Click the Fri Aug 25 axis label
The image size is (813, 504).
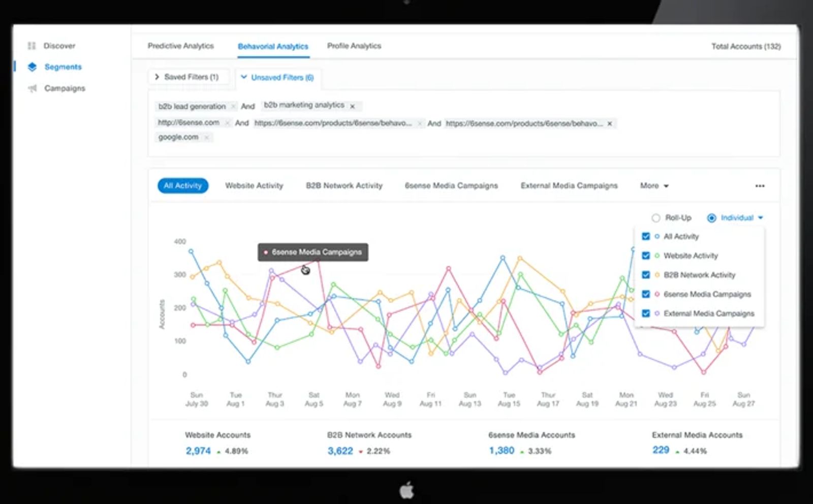[x=705, y=399]
